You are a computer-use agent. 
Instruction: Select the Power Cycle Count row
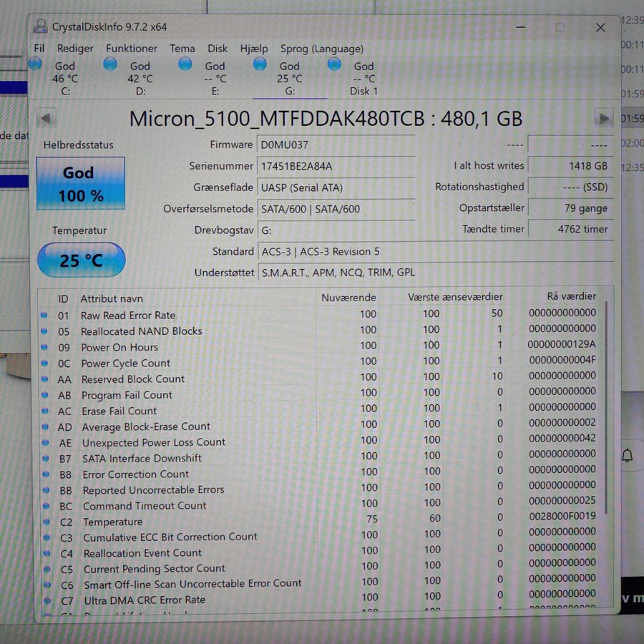pyautogui.click(x=318, y=362)
